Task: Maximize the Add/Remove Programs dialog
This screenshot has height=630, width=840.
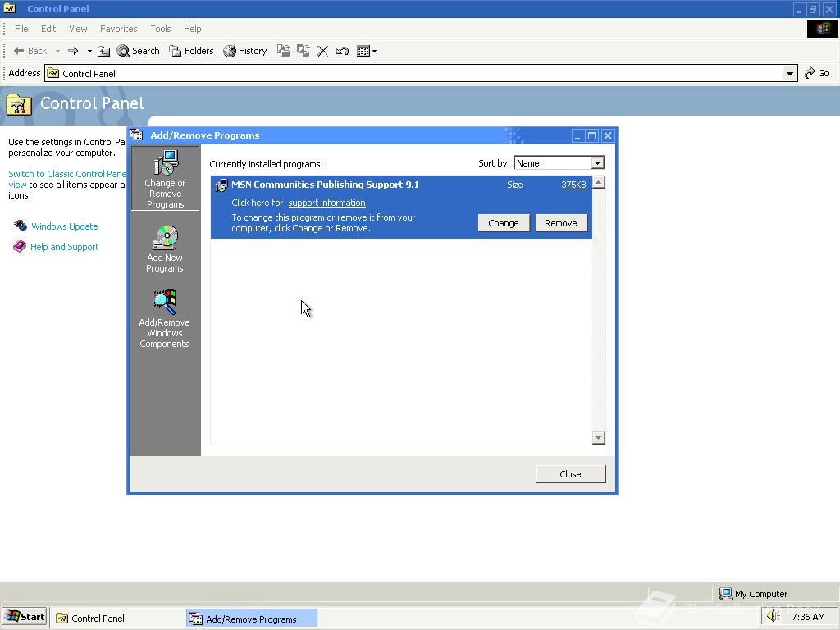Action: (592, 136)
